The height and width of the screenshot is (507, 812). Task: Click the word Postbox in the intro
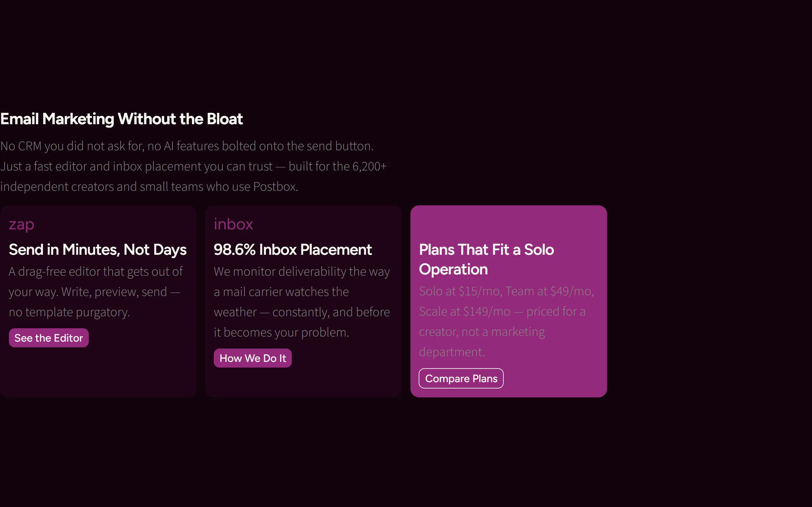click(x=275, y=186)
